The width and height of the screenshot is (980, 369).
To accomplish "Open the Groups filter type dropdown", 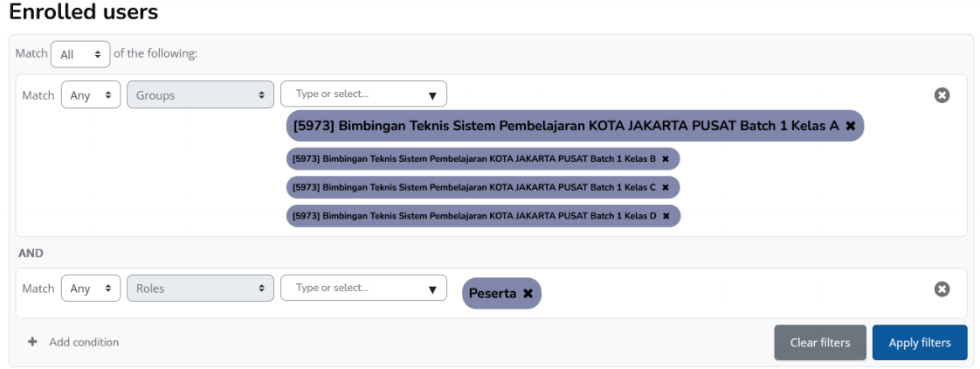I will tap(200, 95).
